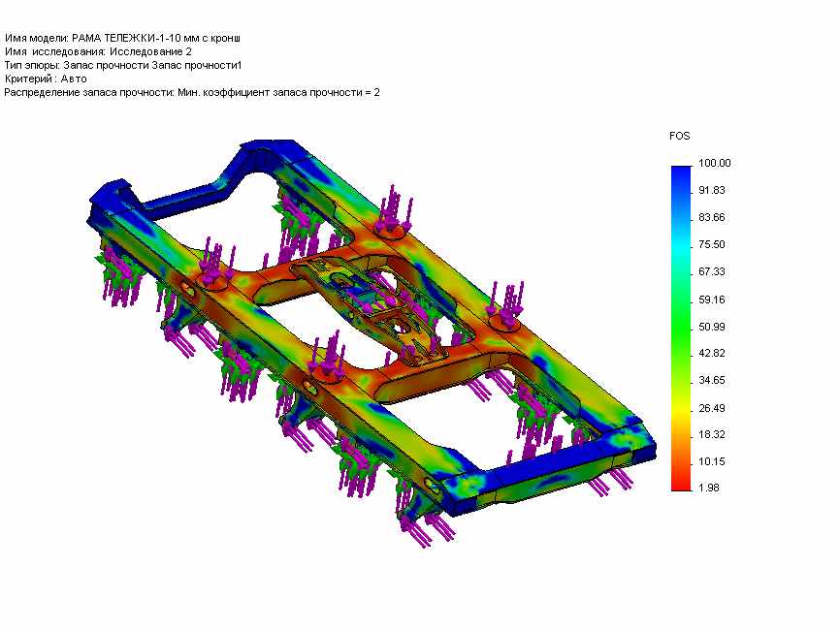Click the FOS legend title

click(x=679, y=136)
